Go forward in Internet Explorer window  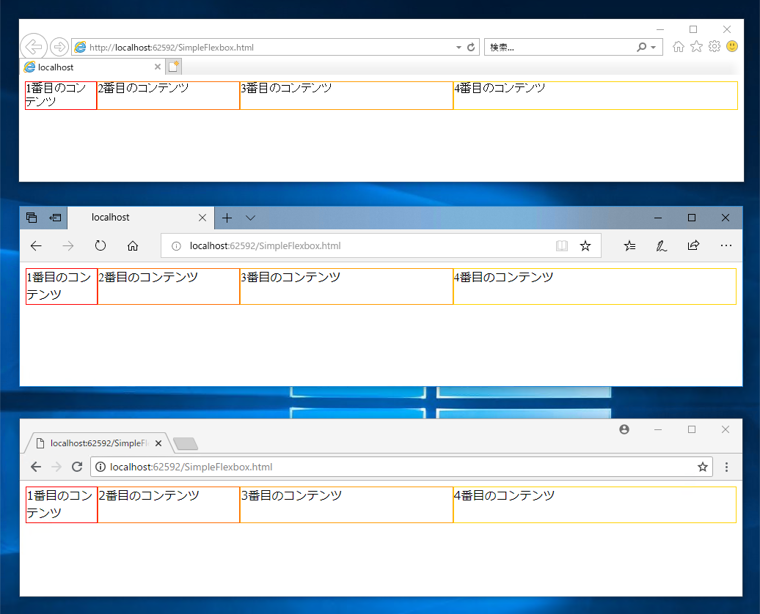(x=59, y=47)
